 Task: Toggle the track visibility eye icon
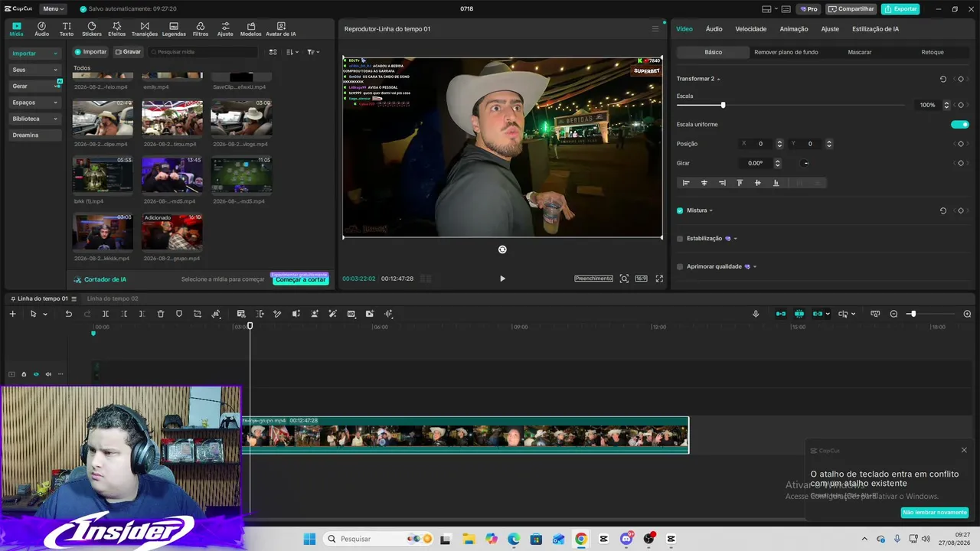click(36, 374)
